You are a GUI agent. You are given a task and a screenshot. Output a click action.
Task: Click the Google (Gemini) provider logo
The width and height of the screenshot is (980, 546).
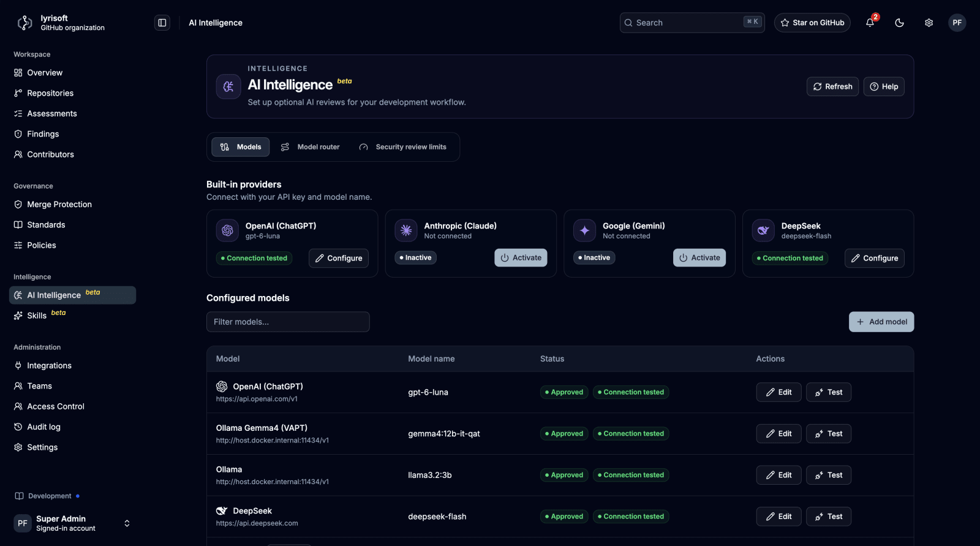(x=584, y=230)
